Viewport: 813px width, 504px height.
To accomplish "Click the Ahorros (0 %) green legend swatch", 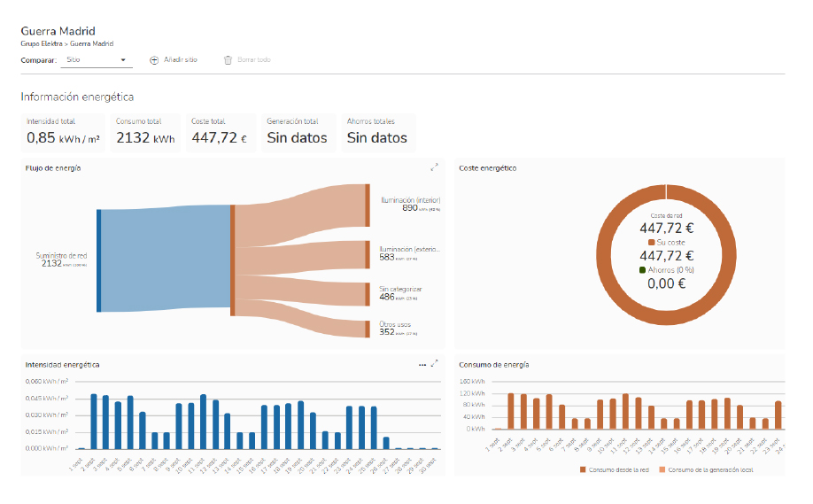I will tap(642, 269).
